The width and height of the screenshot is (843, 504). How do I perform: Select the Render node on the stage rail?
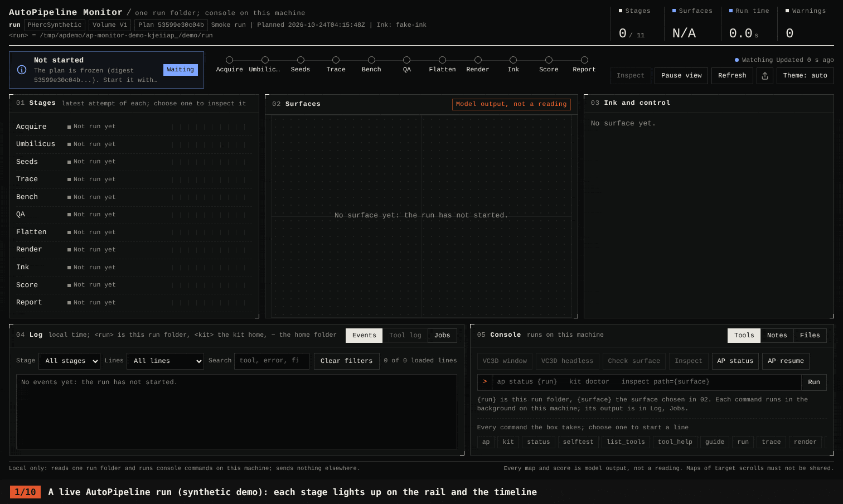478,60
